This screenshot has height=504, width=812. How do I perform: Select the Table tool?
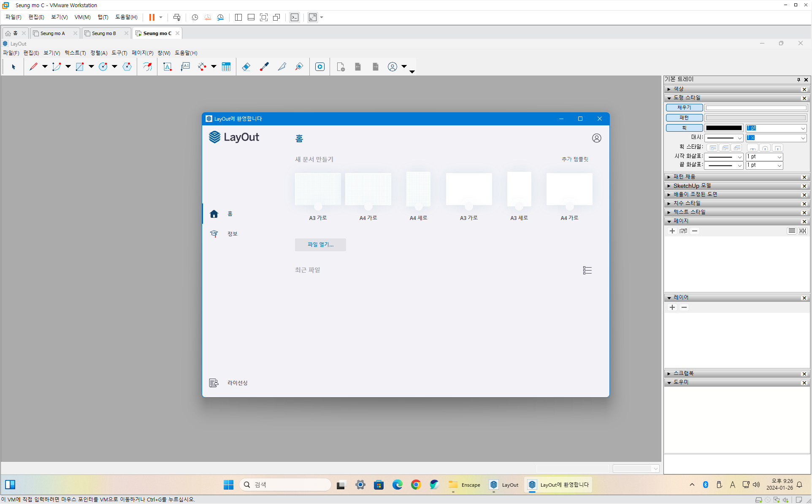(226, 67)
